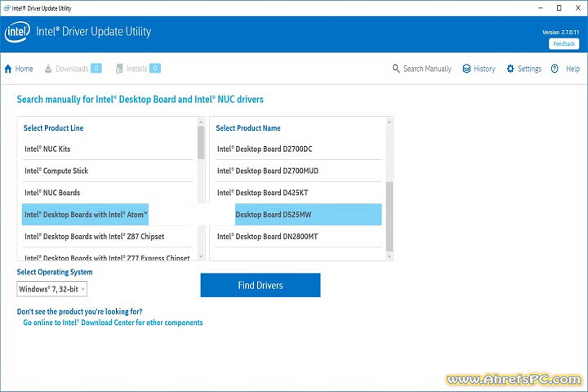
Task: Click the Installs count badge
Action: point(155,69)
